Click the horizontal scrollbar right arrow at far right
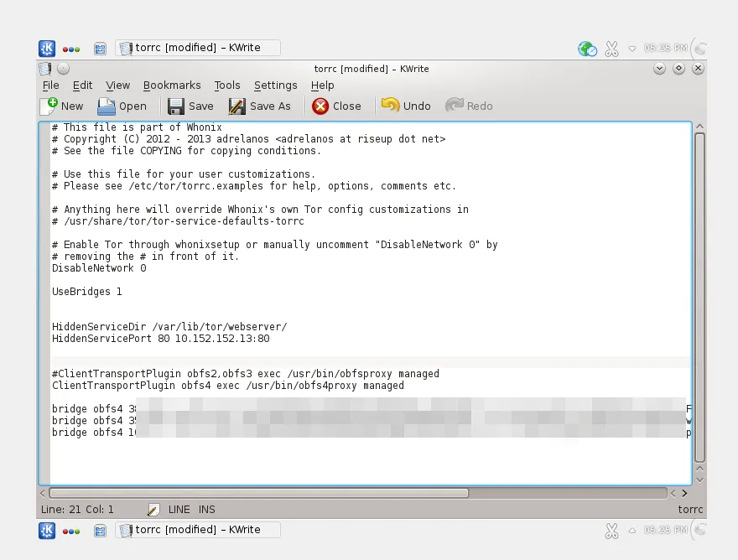The width and height of the screenshot is (738, 560). 685,493
